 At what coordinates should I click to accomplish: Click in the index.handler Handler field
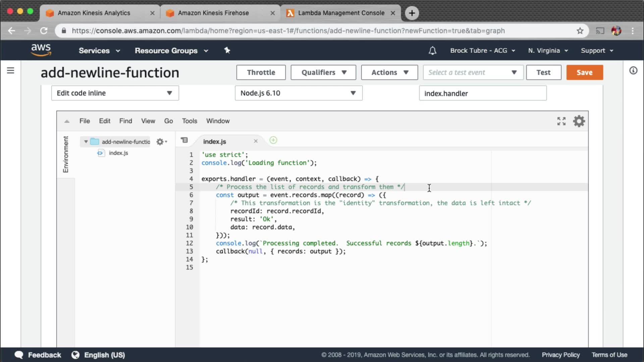pos(482,94)
